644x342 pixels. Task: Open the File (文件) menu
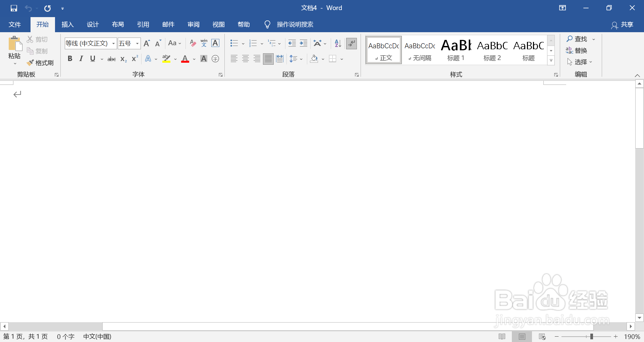[x=15, y=24]
